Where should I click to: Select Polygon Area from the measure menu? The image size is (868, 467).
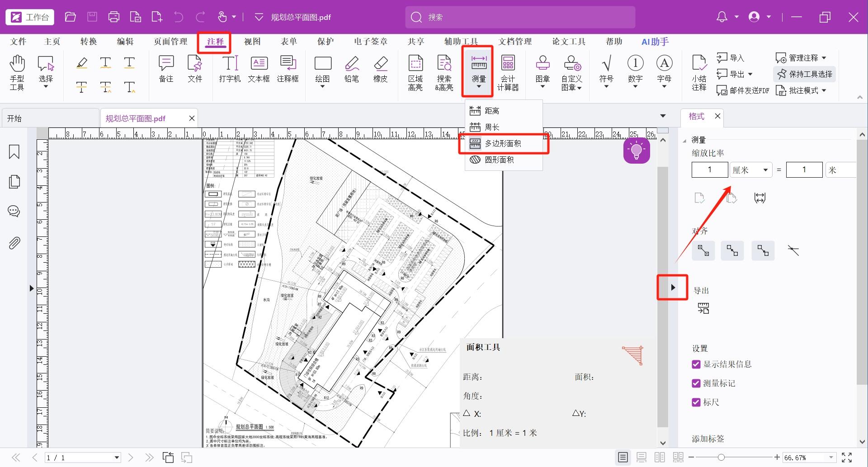(503, 144)
